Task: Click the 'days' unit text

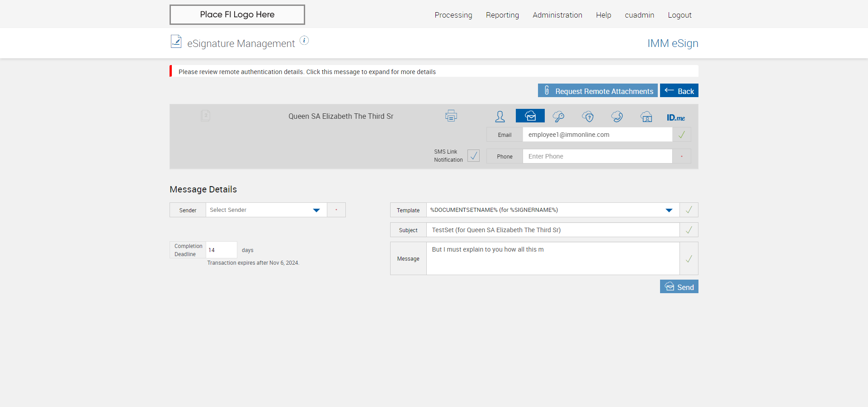Action: pos(247,250)
